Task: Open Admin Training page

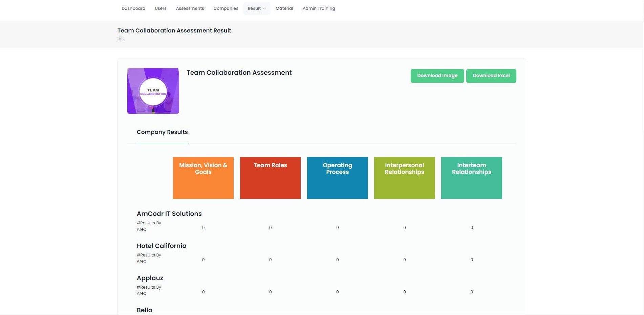Action: [x=319, y=8]
